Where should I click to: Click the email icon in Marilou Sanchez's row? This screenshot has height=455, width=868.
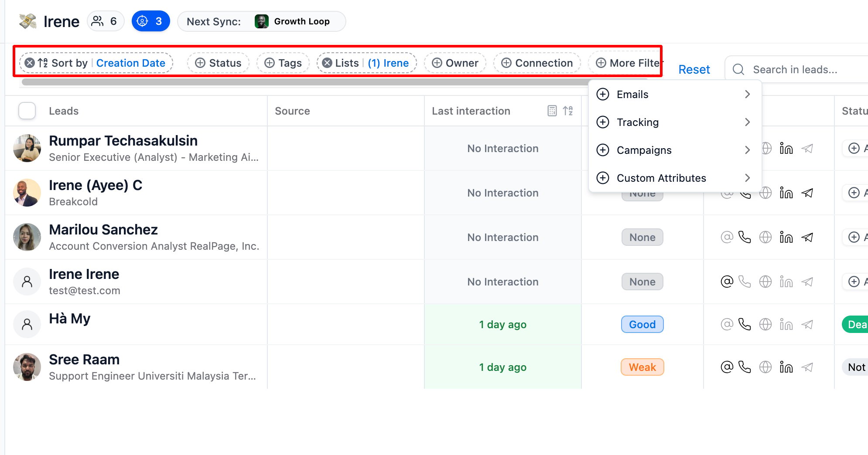(727, 238)
